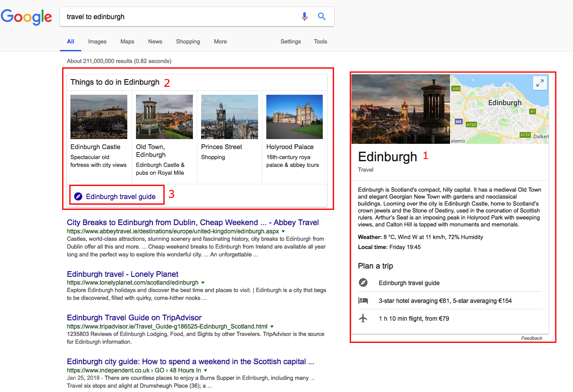Click the Feedback link below knowledge panel
This screenshot has width=573, height=392.
click(532, 338)
